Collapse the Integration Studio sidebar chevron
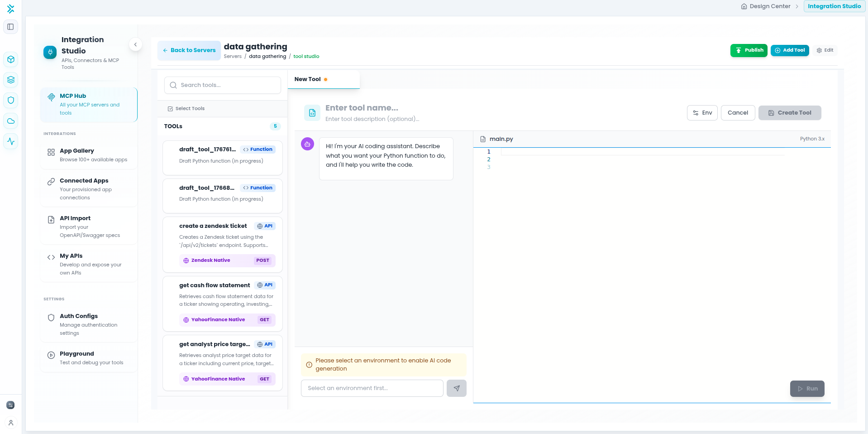Image resolution: width=868 pixels, height=434 pixels. tap(135, 44)
